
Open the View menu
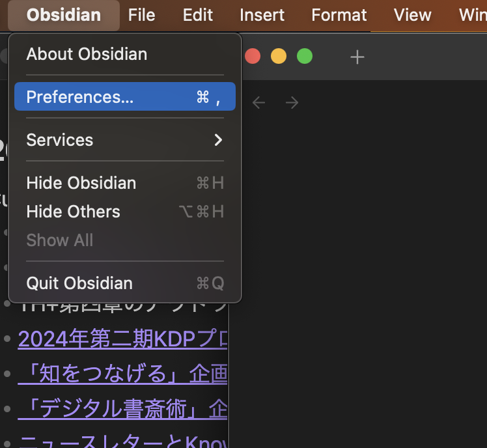click(413, 15)
